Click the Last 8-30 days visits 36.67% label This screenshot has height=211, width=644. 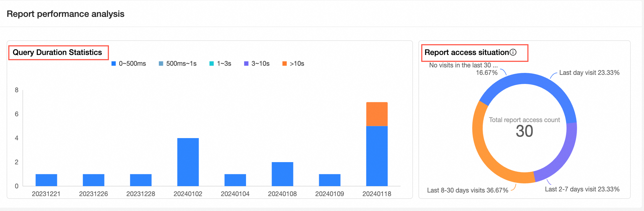pos(468,190)
